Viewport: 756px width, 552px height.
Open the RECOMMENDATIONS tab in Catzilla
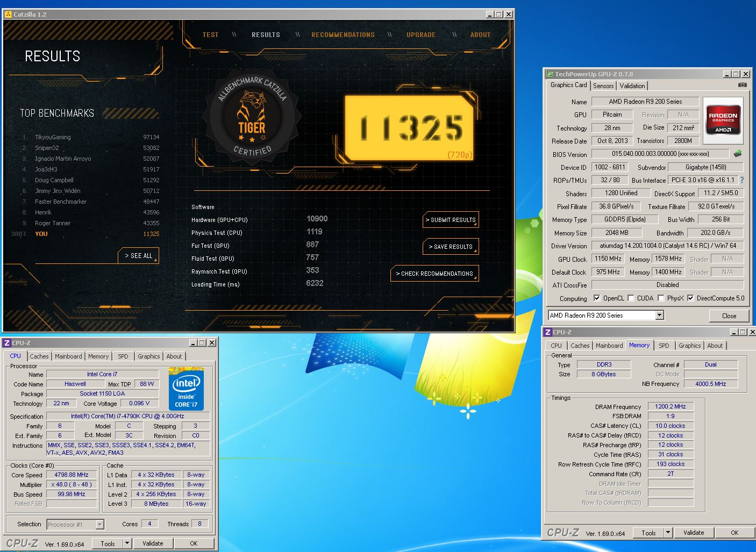pyautogui.click(x=343, y=35)
